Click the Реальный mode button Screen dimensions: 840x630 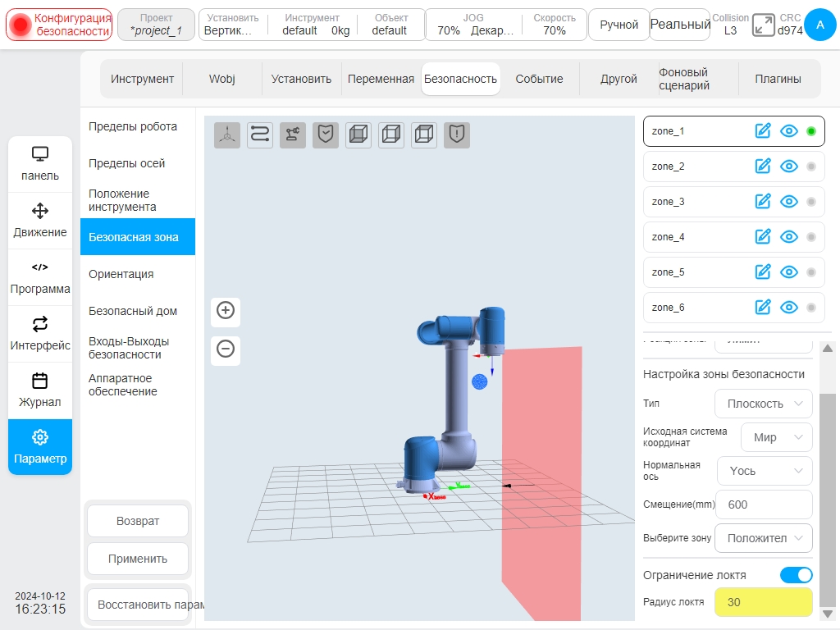[680, 25]
